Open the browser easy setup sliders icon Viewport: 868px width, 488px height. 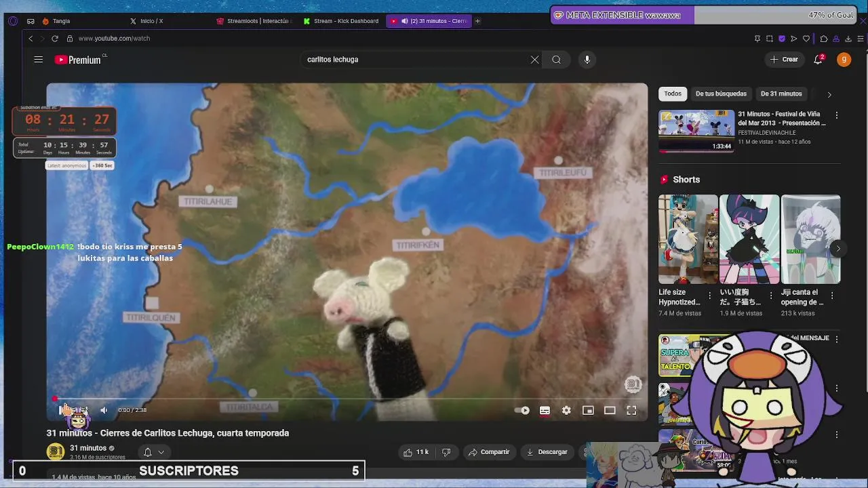click(x=861, y=39)
